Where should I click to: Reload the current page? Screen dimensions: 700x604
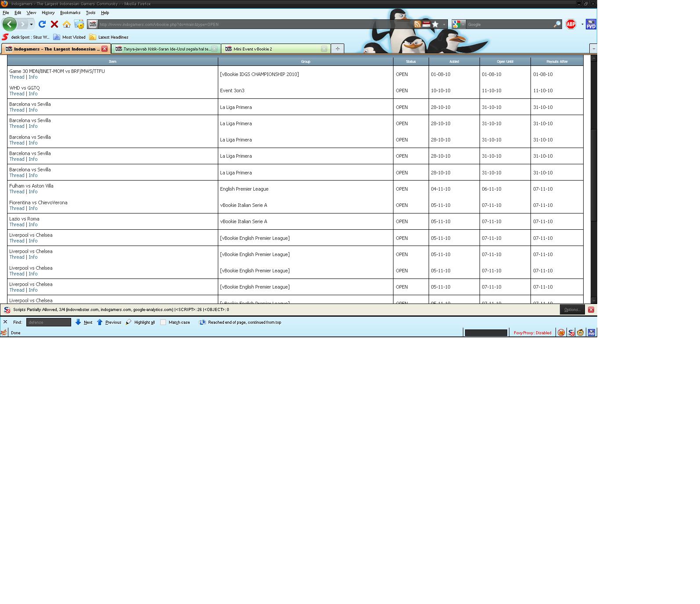point(42,24)
